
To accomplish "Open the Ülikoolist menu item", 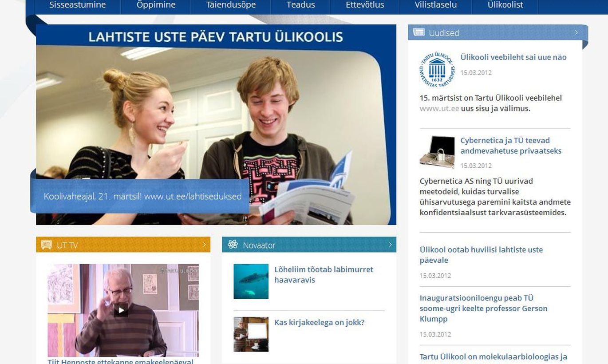I will tap(505, 5).
